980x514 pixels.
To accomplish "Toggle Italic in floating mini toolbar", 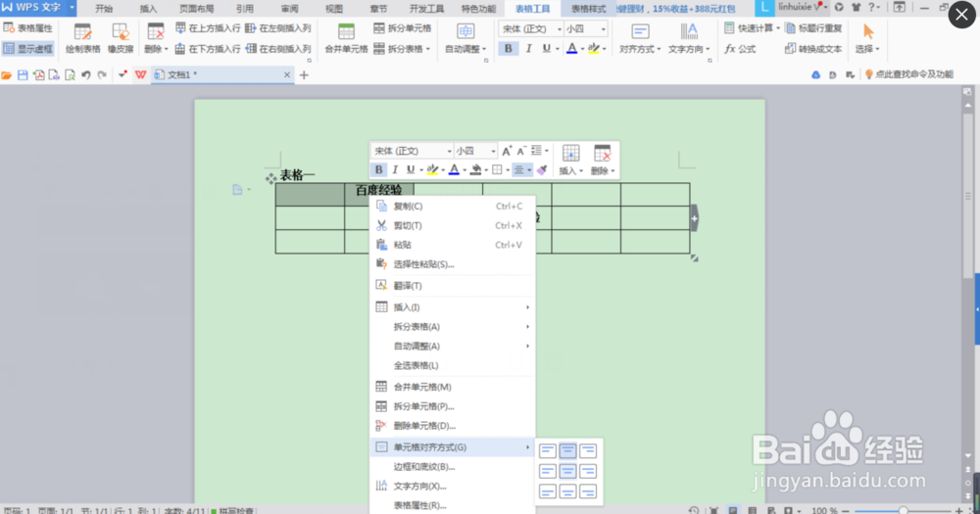I will 395,169.
